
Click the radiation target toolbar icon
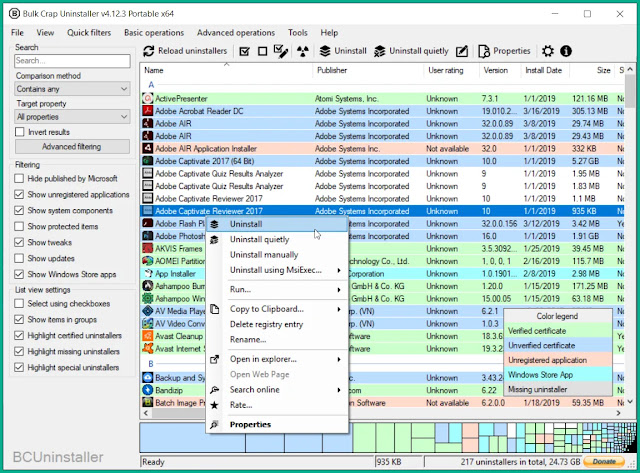tap(303, 51)
